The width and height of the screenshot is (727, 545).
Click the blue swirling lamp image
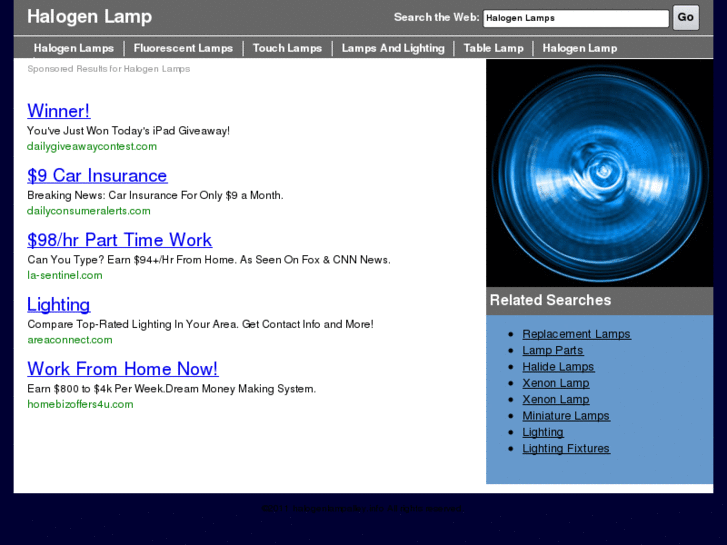point(599,173)
